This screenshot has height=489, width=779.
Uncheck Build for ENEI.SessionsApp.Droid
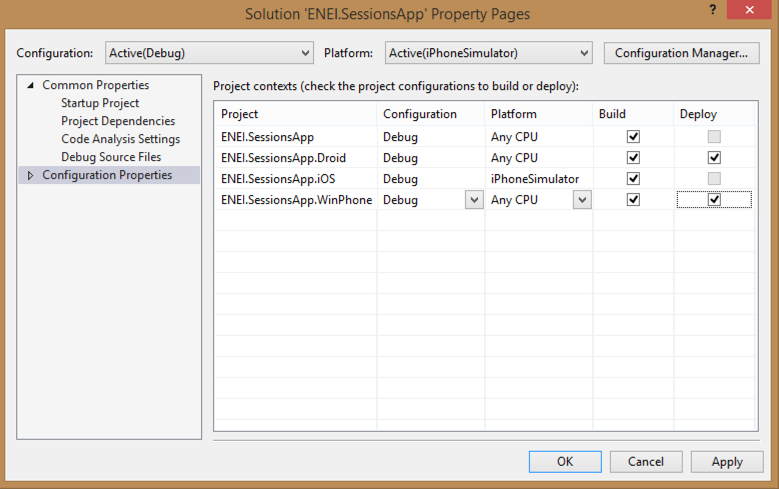[x=632, y=158]
